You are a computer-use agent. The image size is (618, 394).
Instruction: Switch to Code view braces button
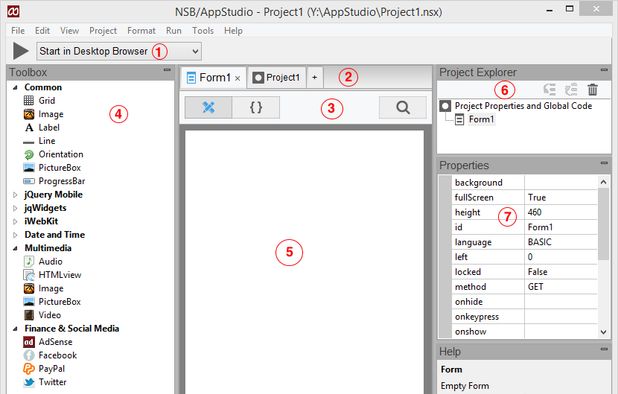point(256,107)
